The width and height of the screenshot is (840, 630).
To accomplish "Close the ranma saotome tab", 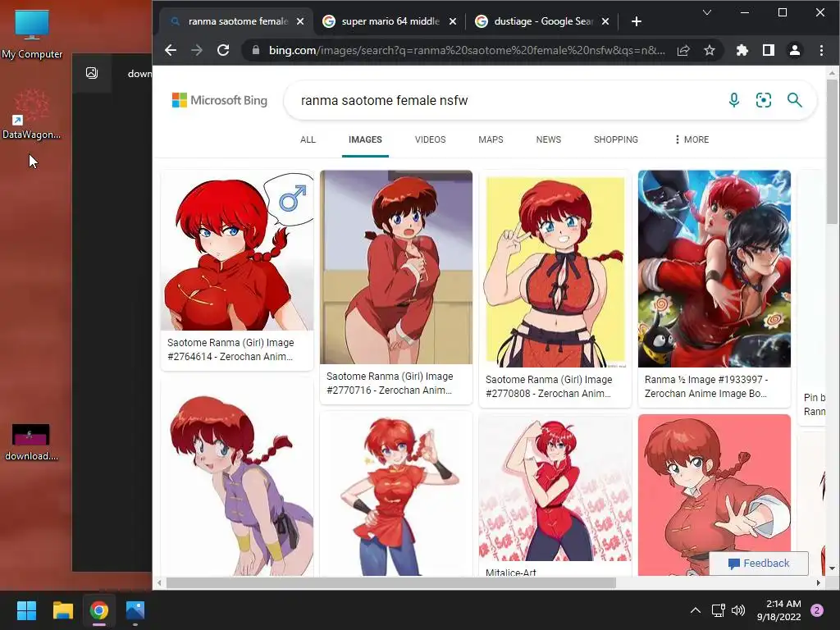I will click(x=300, y=21).
